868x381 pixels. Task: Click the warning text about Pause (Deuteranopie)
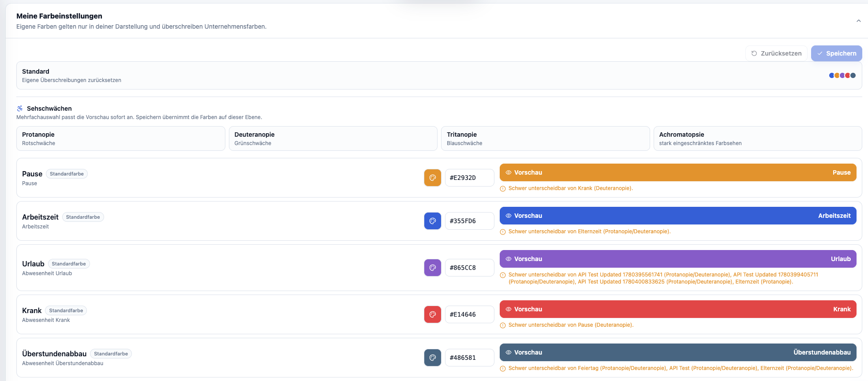pos(571,325)
